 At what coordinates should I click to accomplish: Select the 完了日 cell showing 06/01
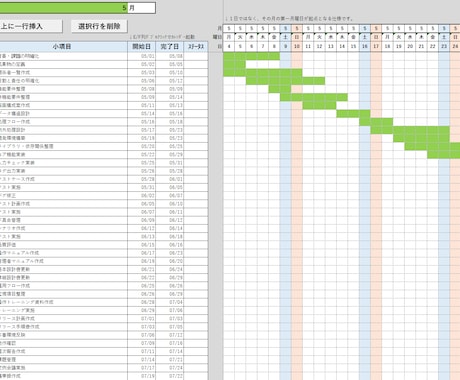pos(169,179)
